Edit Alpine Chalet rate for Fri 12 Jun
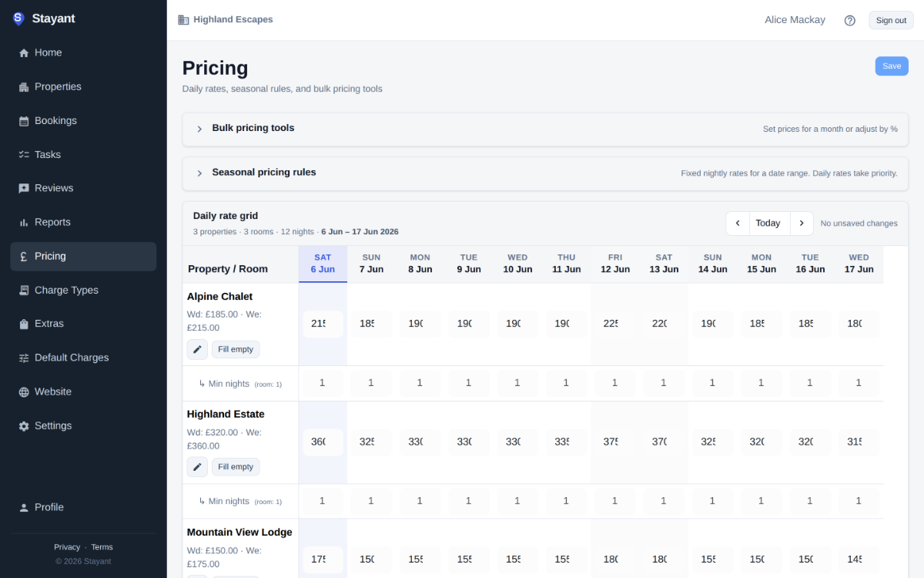Screen dimensions: 924x578 pos(614,324)
